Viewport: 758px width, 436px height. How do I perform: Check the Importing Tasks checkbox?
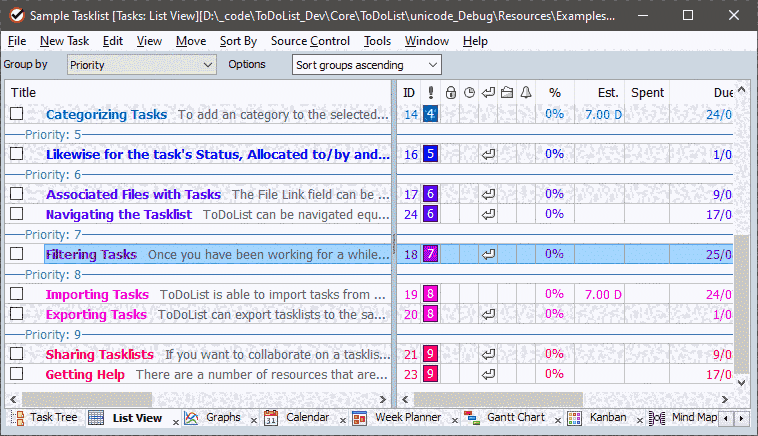tap(16, 294)
